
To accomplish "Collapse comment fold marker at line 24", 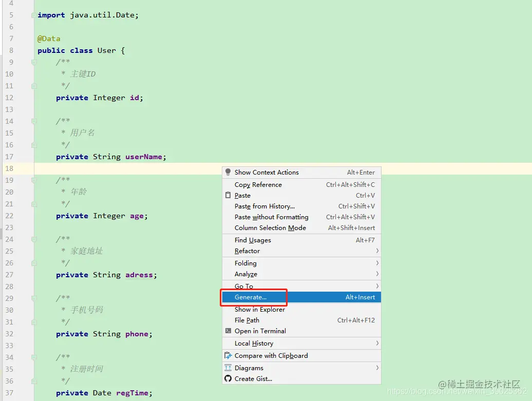I will coord(33,239).
